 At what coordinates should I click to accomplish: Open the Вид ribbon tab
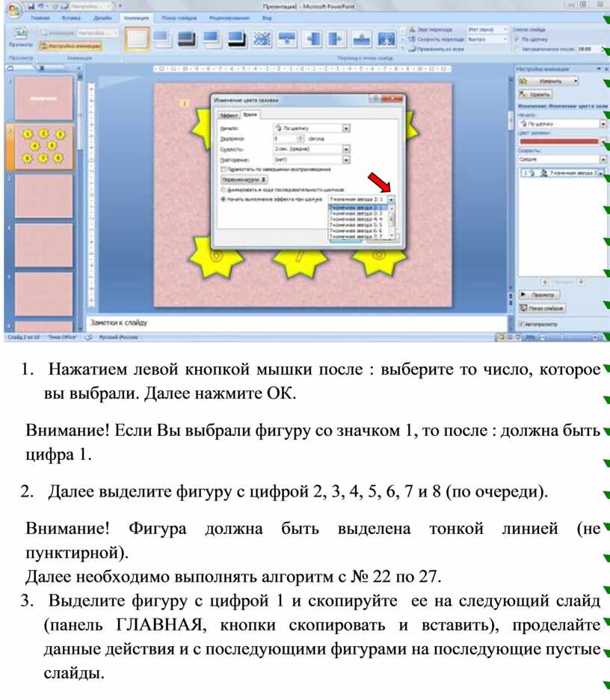click(x=267, y=18)
